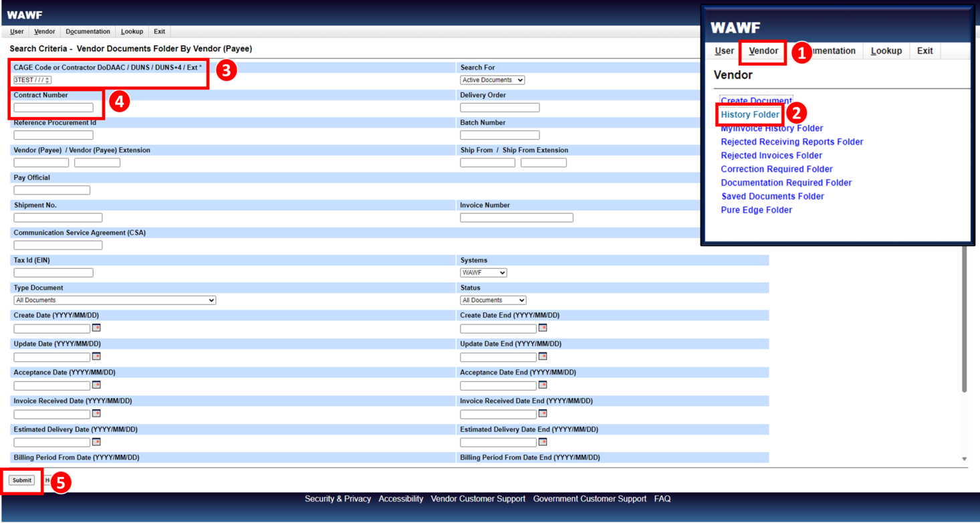The width and height of the screenshot is (980, 523).
Task: Open the Create Document link
Action: 756,101
